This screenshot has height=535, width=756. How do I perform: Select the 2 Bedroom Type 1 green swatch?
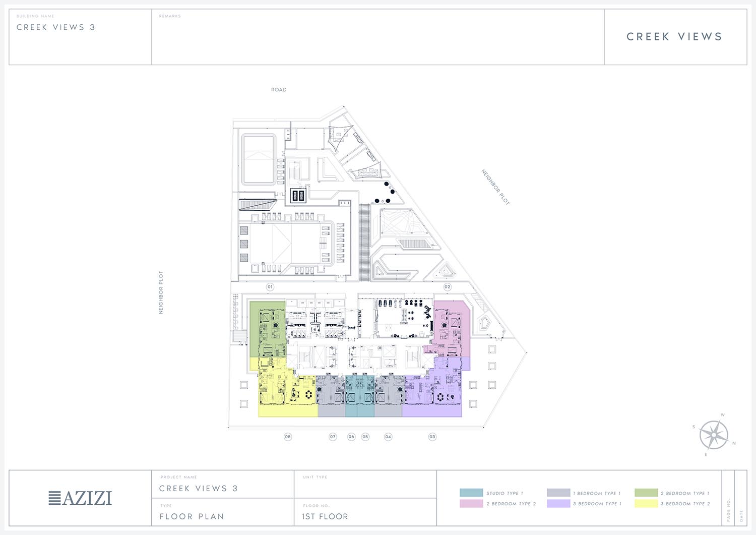pyautogui.click(x=646, y=493)
